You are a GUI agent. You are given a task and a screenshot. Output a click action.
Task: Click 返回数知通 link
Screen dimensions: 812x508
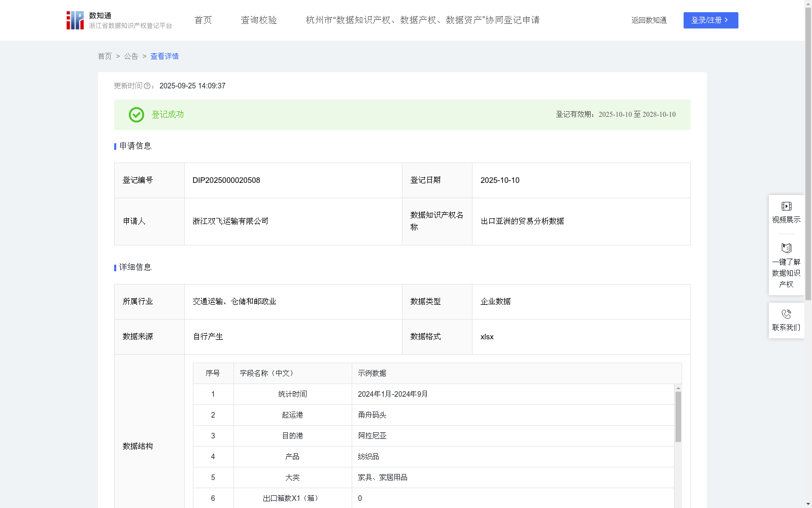coord(649,20)
